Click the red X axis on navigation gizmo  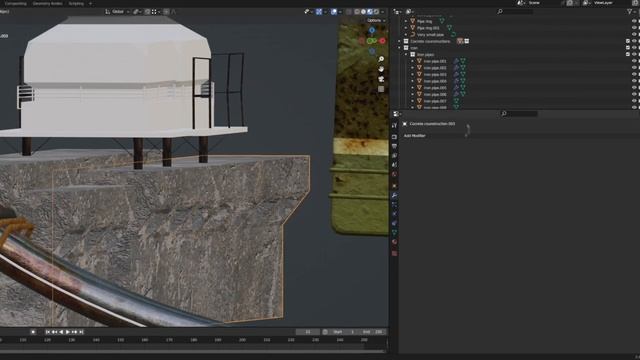[382, 41]
